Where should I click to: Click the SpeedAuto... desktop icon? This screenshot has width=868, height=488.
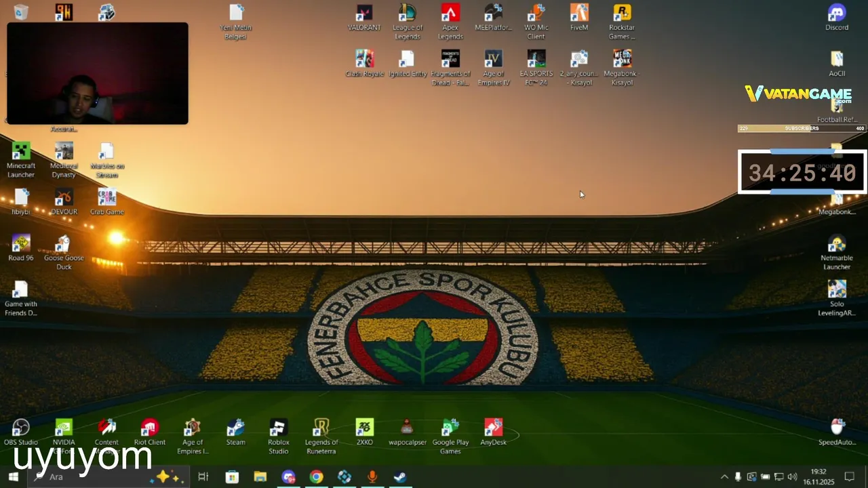(837, 431)
